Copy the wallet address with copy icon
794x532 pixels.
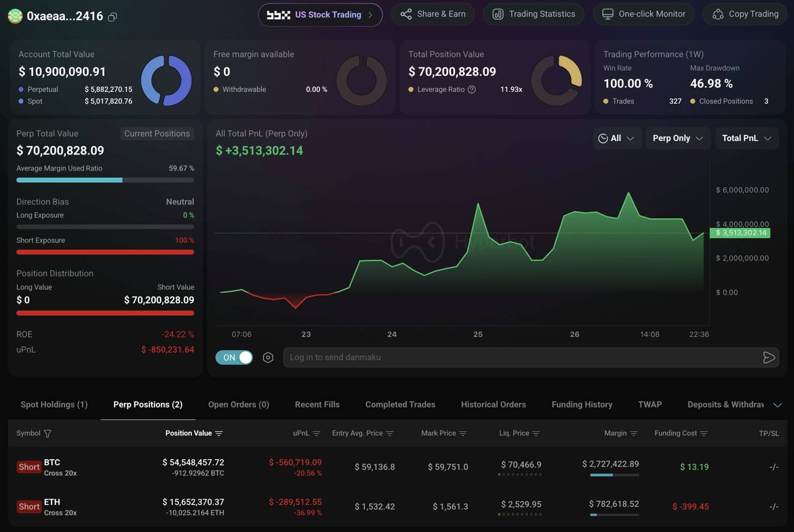click(x=112, y=17)
